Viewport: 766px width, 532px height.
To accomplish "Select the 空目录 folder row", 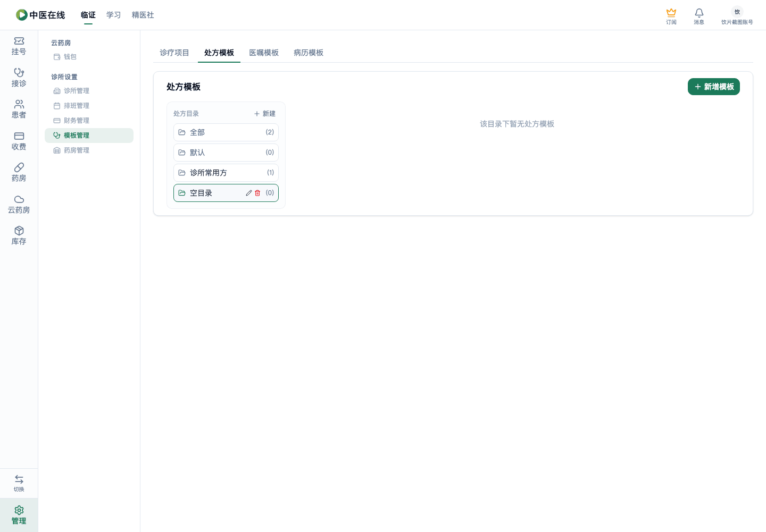I will pos(226,193).
